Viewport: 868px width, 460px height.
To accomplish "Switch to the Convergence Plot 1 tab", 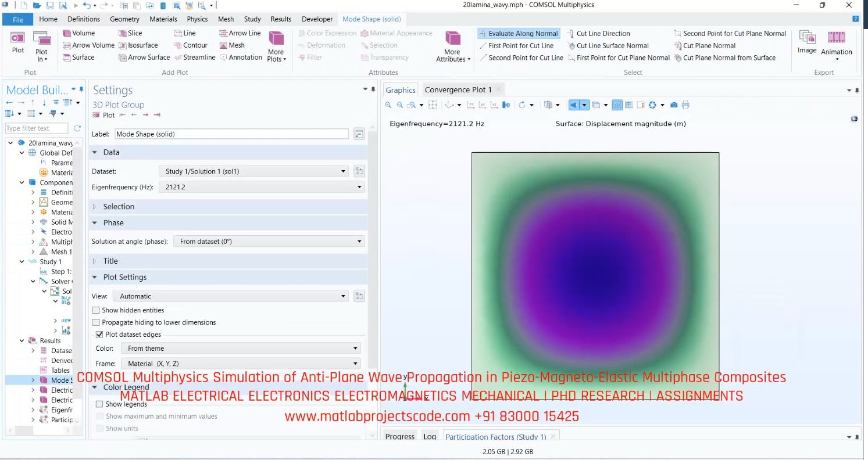I will [x=457, y=89].
